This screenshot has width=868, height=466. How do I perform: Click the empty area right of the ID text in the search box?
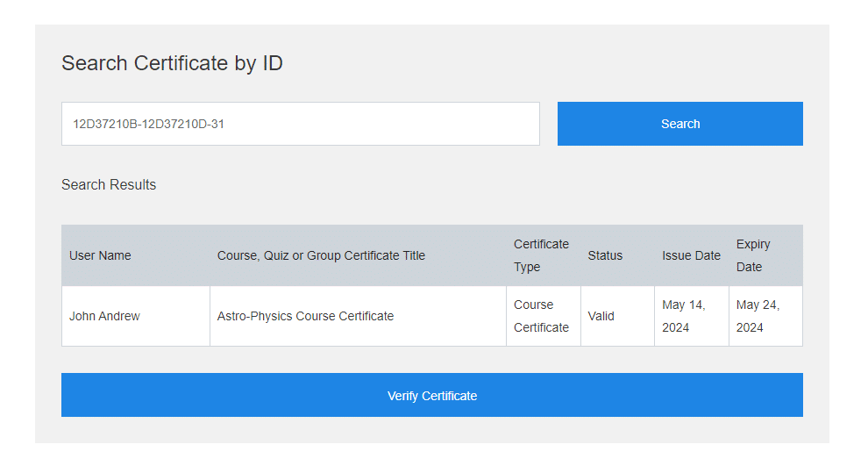tap(382, 124)
